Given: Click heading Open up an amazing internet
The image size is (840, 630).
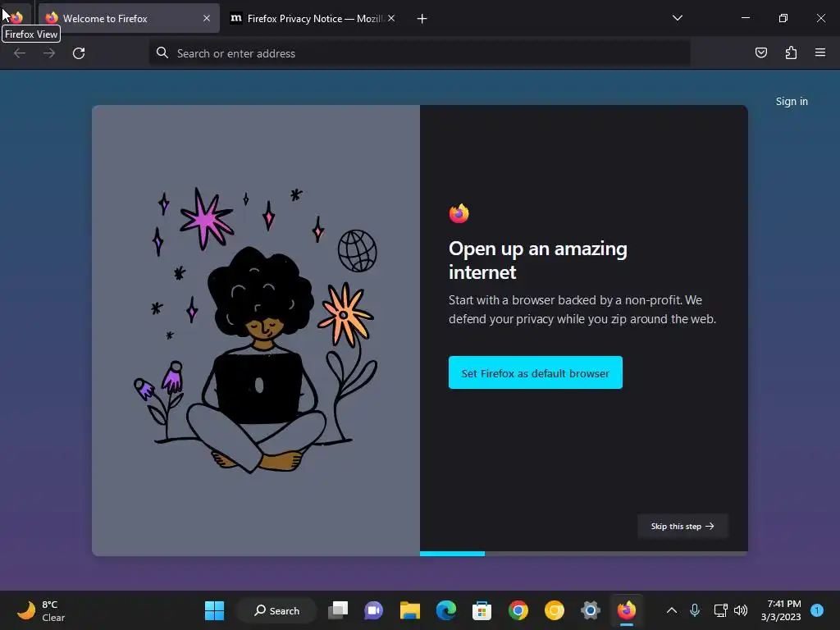Looking at the screenshot, I should [538, 260].
